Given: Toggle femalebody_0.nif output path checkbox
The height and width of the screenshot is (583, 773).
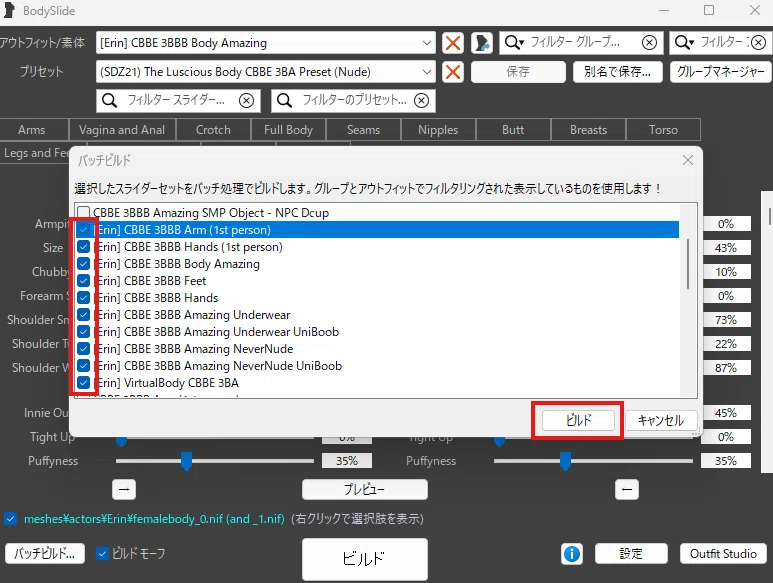Looking at the screenshot, I should [10, 519].
